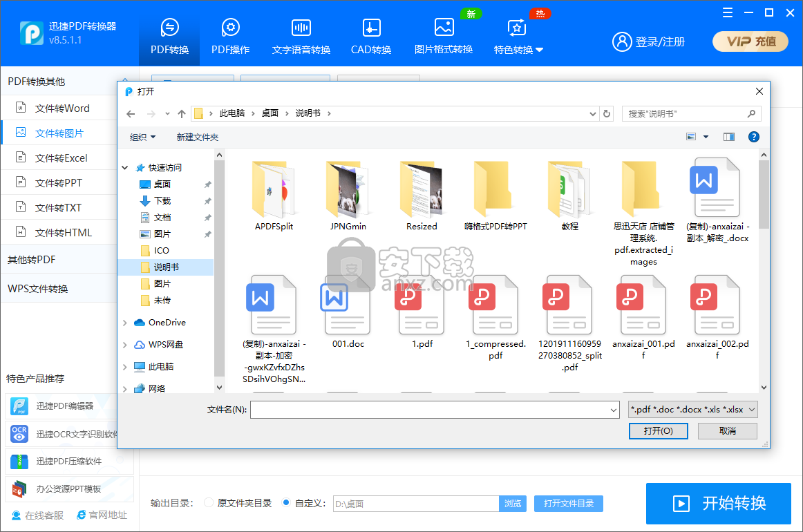Select 文件转TXT in sidebar

(x=59, y=208)
